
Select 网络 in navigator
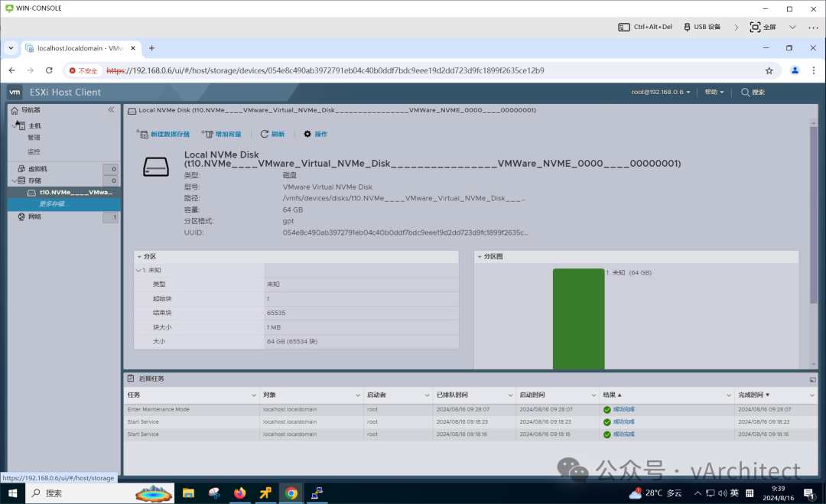click(x=34, y=217)
